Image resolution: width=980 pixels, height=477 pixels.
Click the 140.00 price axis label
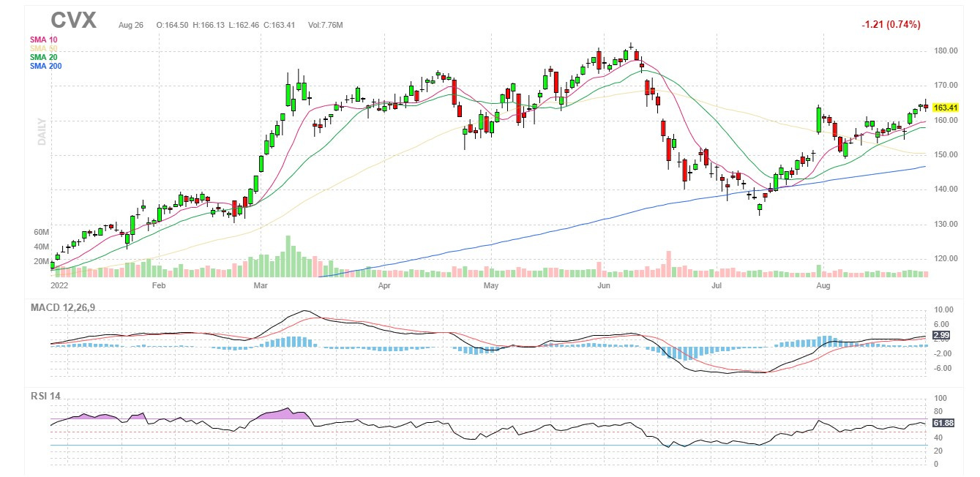[946, 189]
